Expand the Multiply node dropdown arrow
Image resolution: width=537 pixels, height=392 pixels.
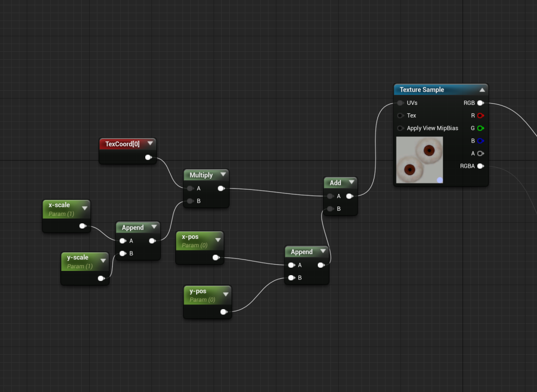pyautogui.click(x=223, y=175)
